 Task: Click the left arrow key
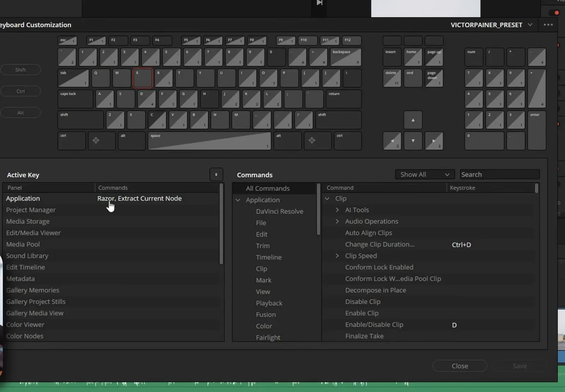coord(392,141)
